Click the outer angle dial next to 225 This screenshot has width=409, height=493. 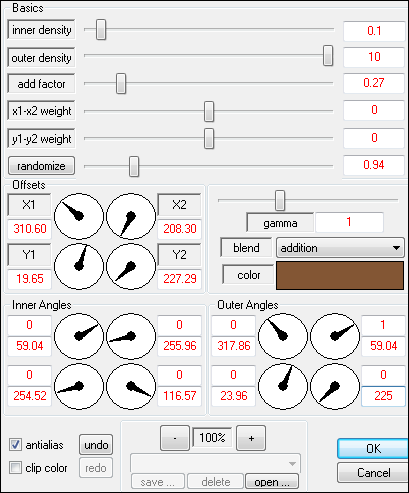pos(335,386)
